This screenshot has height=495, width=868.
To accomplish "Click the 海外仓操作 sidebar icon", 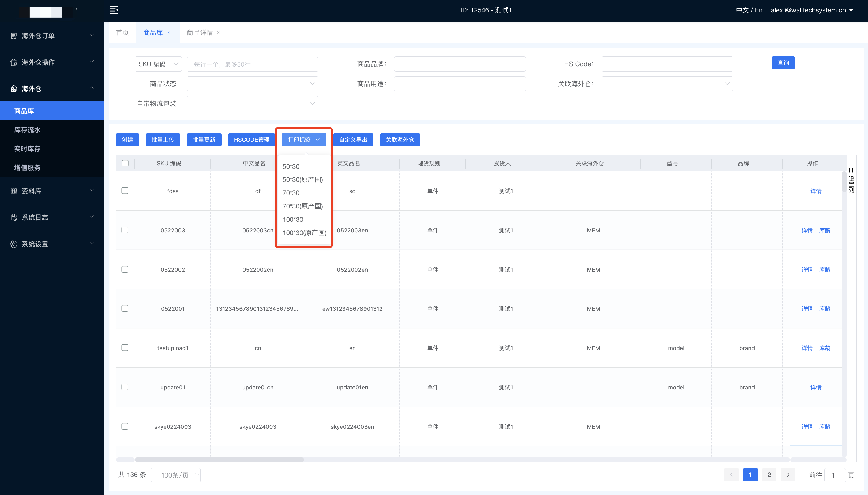I will point(14,62).
